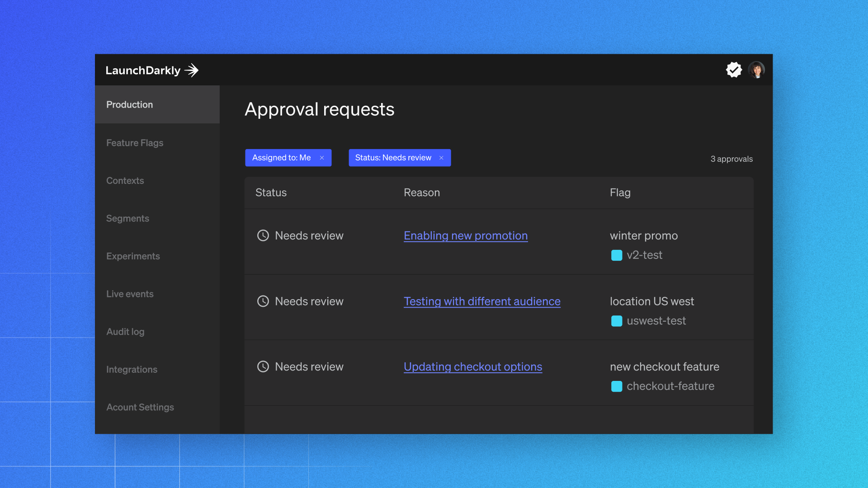Click clock icon on winter promo row
The width and height of the screenshot is (868, 488).
coord(263,235)
